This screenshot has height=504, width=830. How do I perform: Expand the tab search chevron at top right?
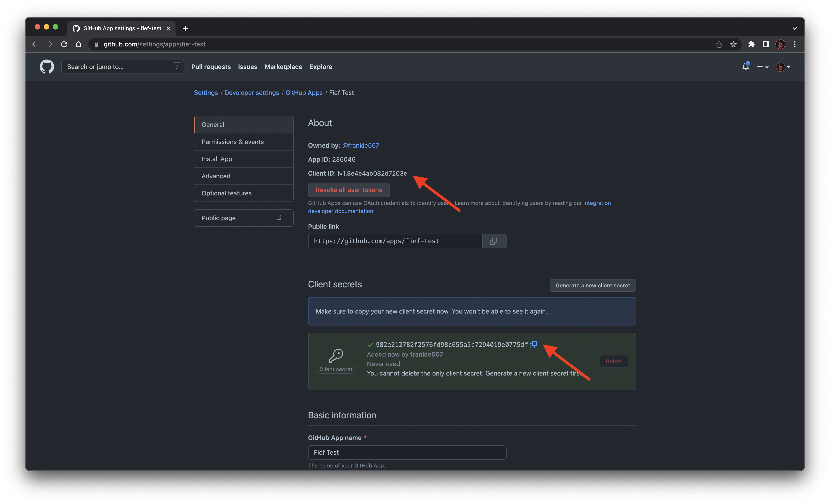(x=794, y=28)
